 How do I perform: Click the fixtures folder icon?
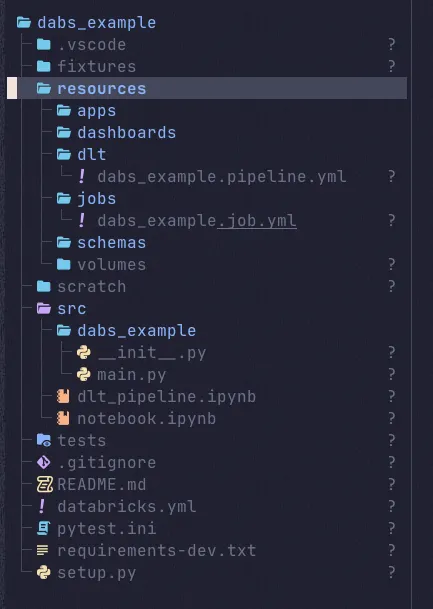point(43,66)
